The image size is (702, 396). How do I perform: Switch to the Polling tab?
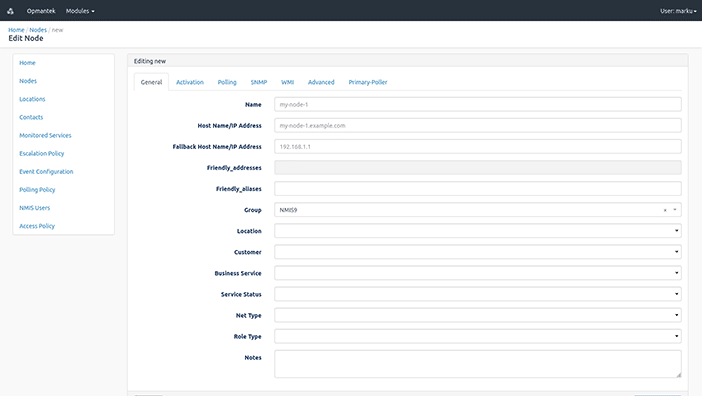click(227, 82)
